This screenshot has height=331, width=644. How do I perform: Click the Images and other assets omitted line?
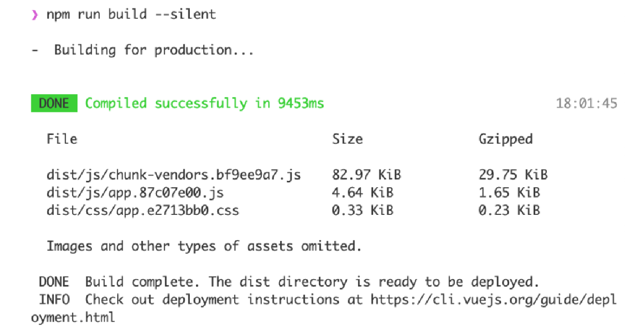[x=204, y=246]
